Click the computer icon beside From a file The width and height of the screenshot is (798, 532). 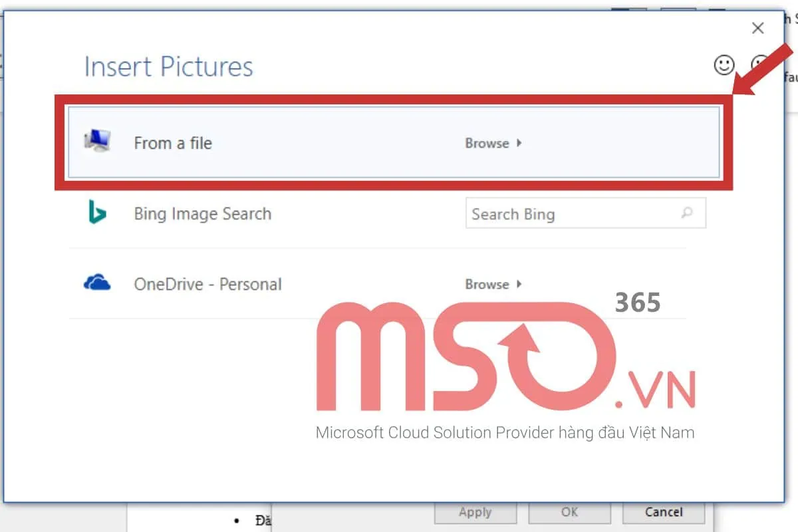97,141
